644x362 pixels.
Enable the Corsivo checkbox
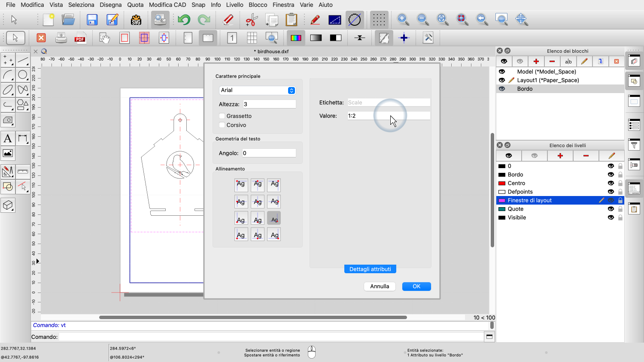[222, 125]
